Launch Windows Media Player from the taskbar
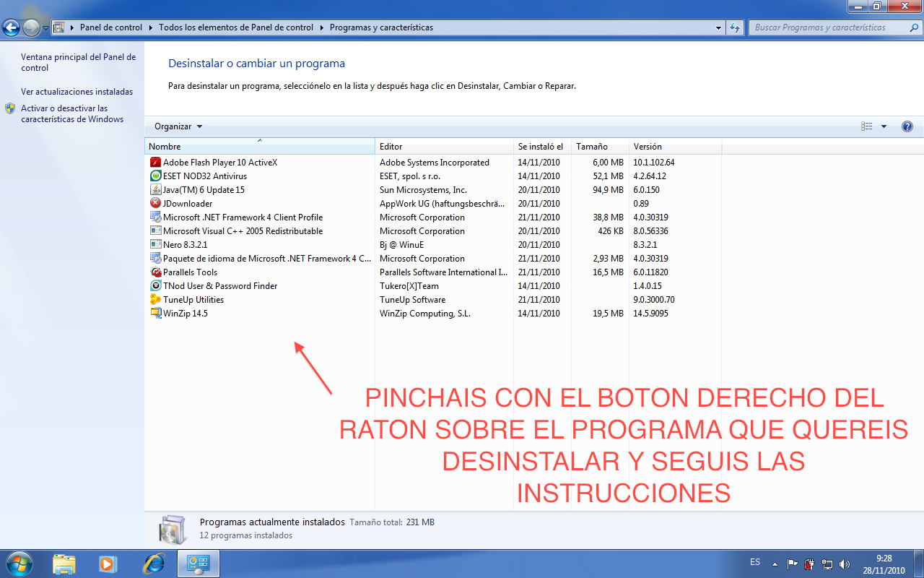The image size is (924, 578). (108, 563)
